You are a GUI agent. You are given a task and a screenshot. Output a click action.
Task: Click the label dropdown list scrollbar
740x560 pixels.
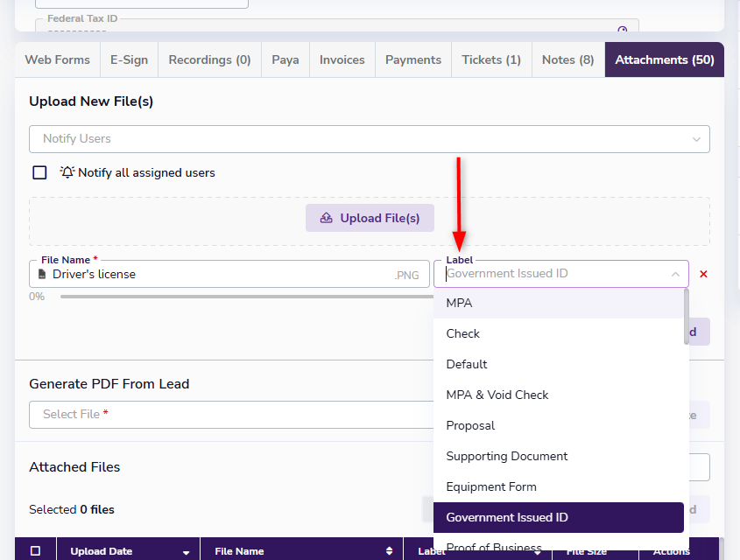[x=687, y=317]
